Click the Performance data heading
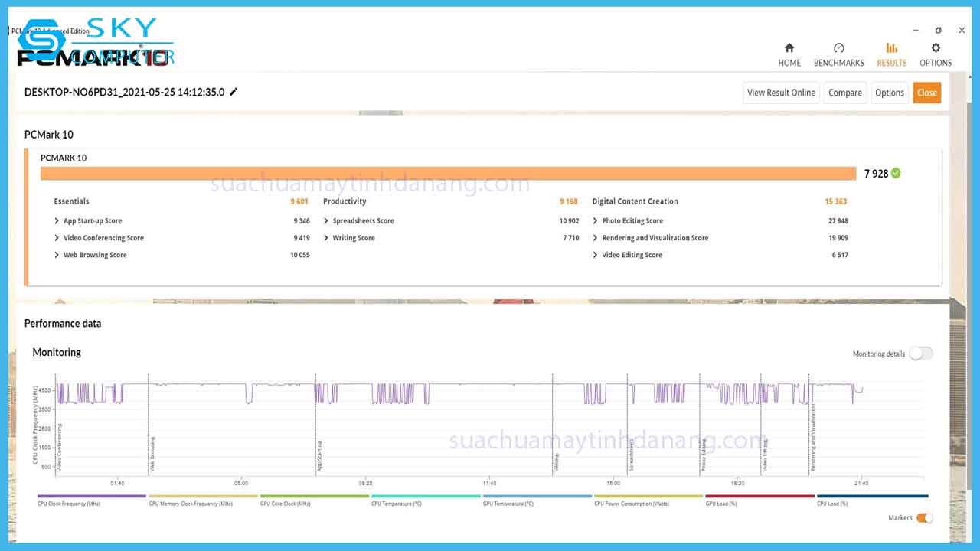 pyautogui.click(x=63, y=324)
